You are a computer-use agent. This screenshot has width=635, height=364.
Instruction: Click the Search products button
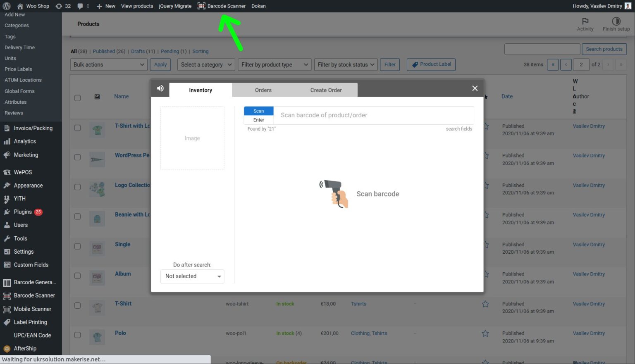(x=604, y=49)
